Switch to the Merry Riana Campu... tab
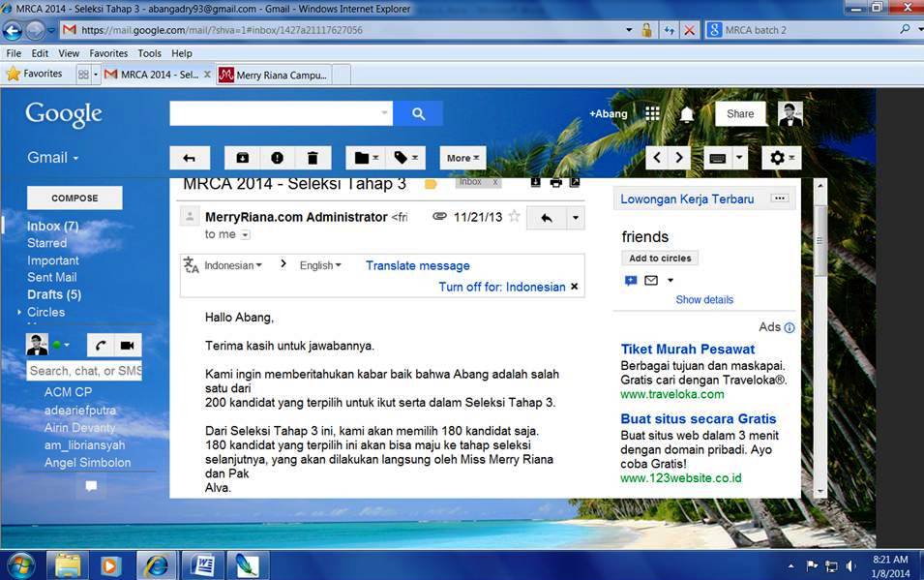This screenshot has height=580, width=924. 274,75
